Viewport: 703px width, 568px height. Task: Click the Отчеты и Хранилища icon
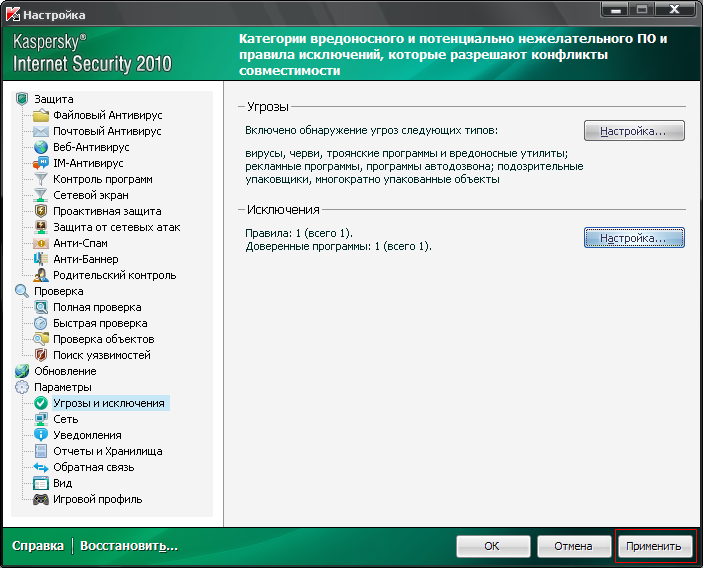[x=41, y=451]
